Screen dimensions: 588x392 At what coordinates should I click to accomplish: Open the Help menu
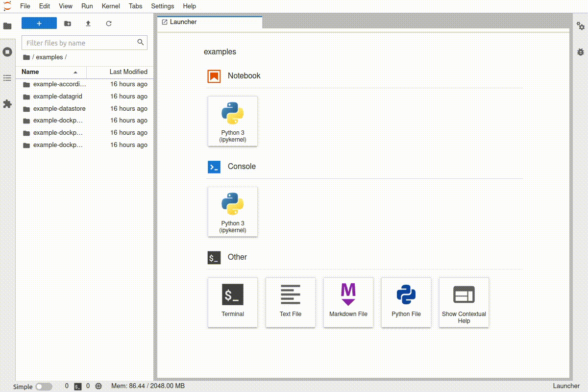click(x=189, y=6)
